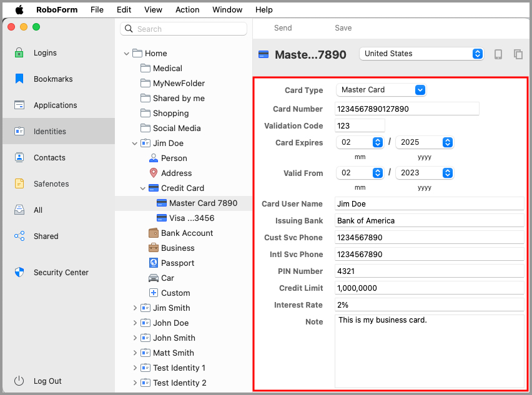The height and width of the screenshot is (395, 532).
Task: Click the Applications window icon in sidebar
Action: tap(19, 105)
